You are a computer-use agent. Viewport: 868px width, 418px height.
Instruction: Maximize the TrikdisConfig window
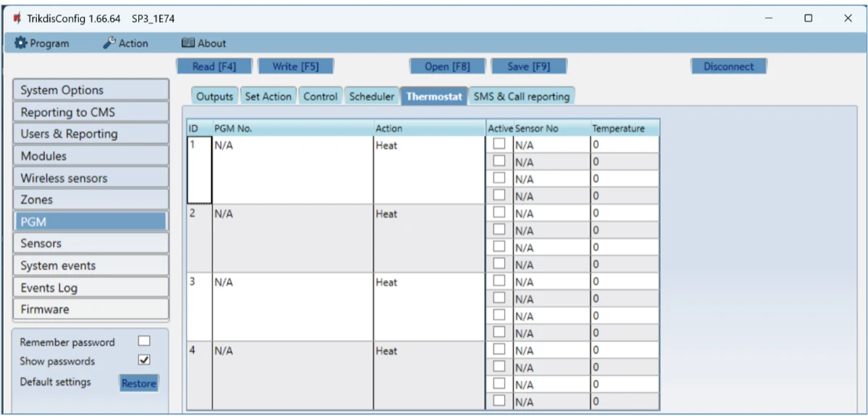pos(809,19)
